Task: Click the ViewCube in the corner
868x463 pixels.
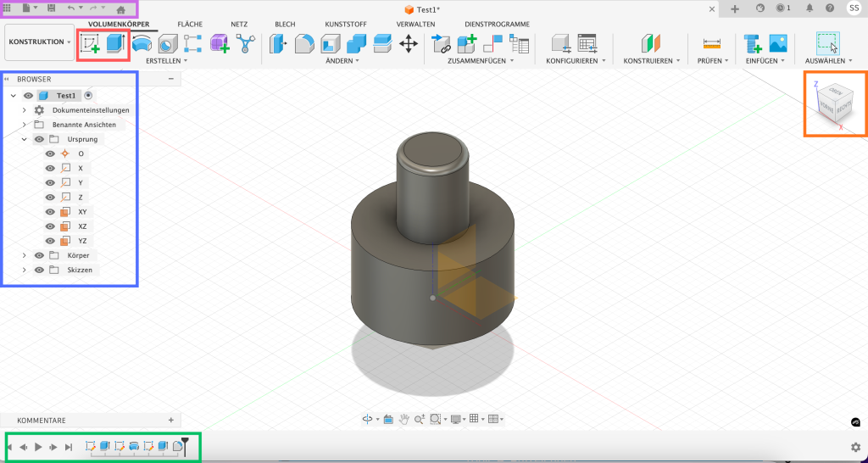Action: (x=835, y=103)
